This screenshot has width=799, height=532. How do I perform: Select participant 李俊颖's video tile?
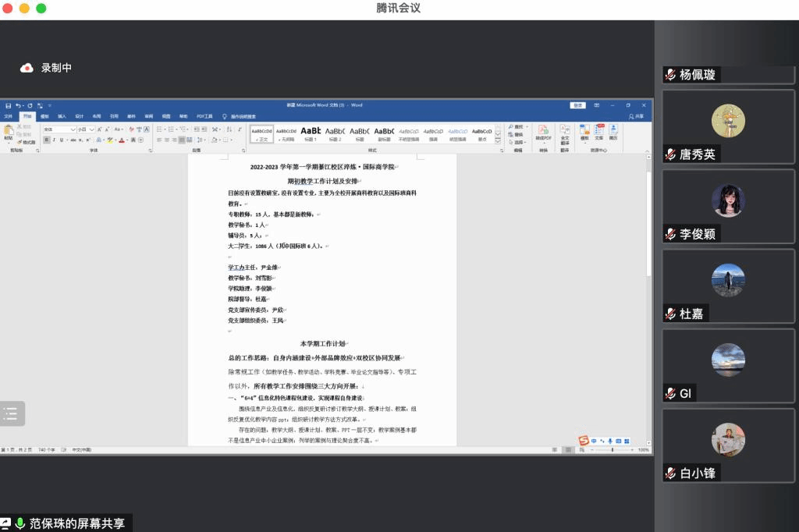point(727,206)
